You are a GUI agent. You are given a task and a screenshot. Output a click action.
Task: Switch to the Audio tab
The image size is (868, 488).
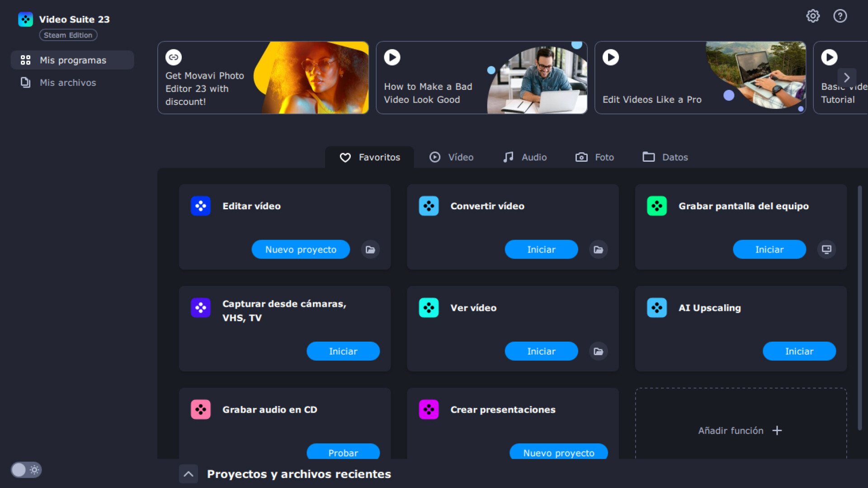tap(525, 157)
